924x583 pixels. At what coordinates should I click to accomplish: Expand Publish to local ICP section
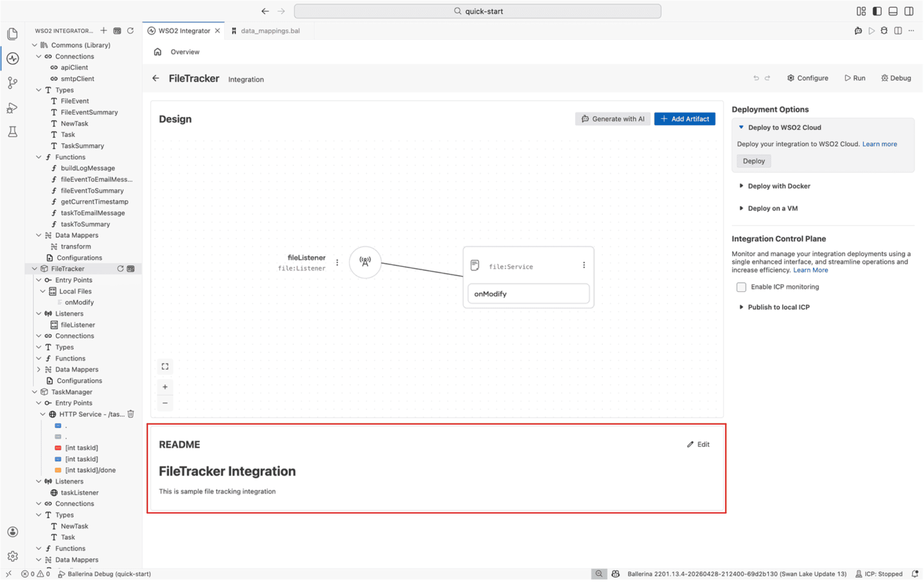pyautogui.click(x=741, y=307)
